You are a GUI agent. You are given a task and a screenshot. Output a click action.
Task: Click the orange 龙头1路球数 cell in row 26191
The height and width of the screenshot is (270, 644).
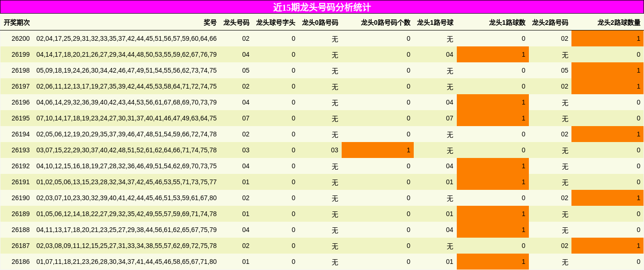(493, 182)
